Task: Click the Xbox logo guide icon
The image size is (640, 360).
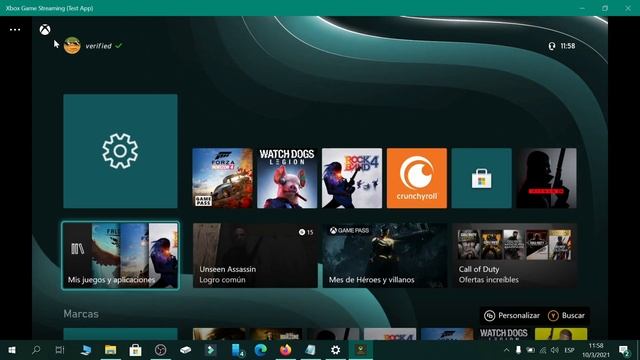Action: (45, 29)
